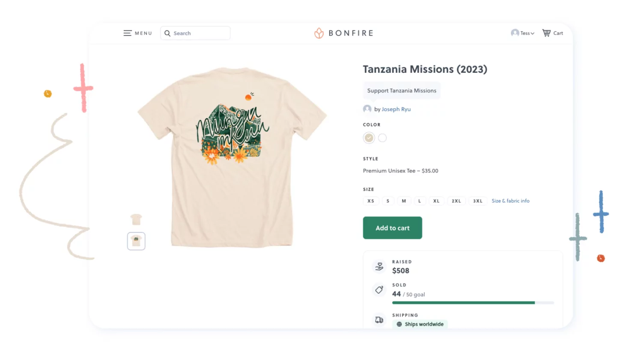Select size M

point(404,201)
